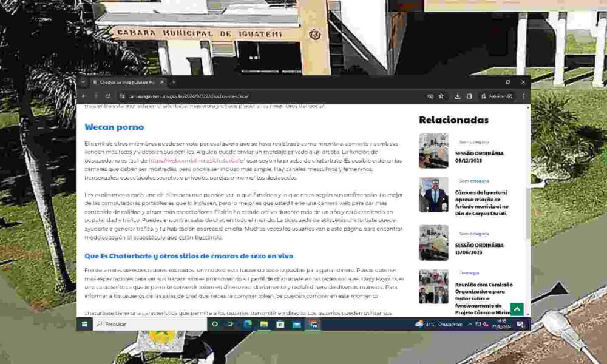This screenshot has width=607, height=364.
Task: Open the Anônima incognito profile button
Action: pos(497,96)
